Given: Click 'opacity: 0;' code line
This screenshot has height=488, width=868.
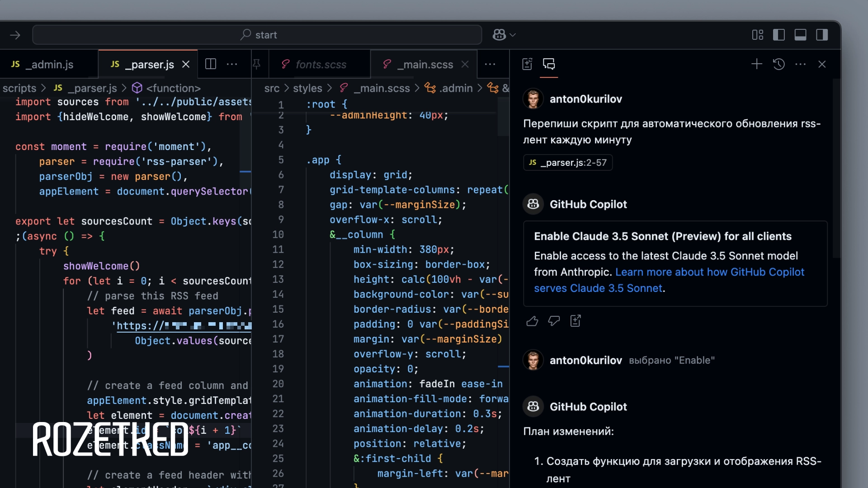Looking at the screenshot, I should [x=386, y=369].
